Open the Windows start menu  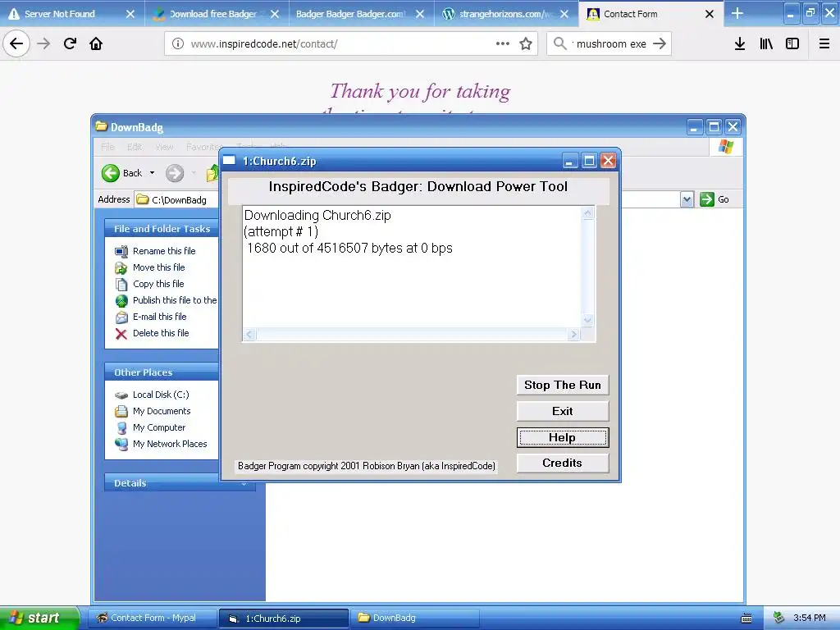pos(39,618)
